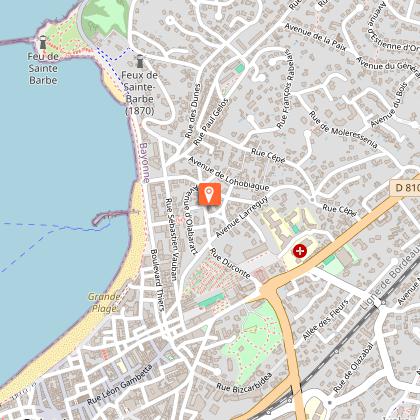Click the Rue de Moleressenia label

point(344,130)
